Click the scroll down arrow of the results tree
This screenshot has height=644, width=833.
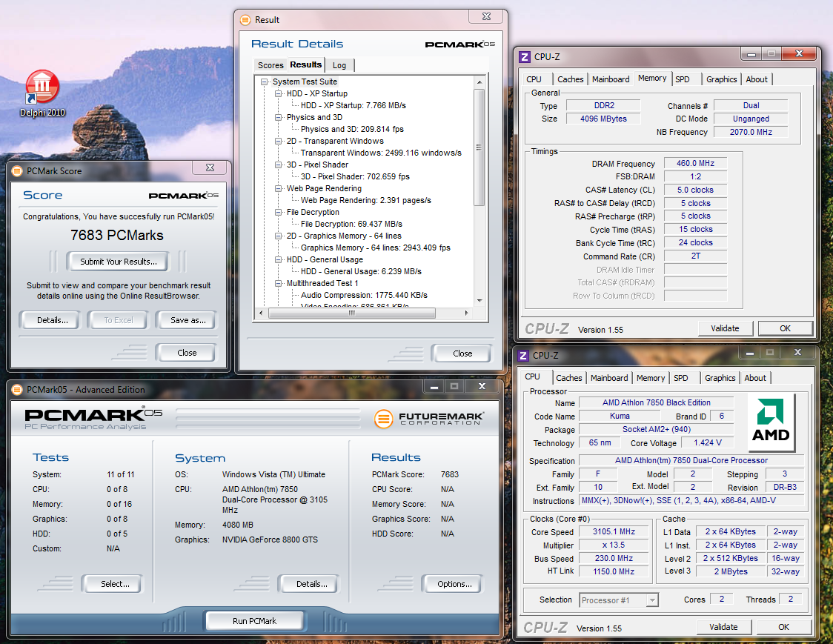coord(479,301)
